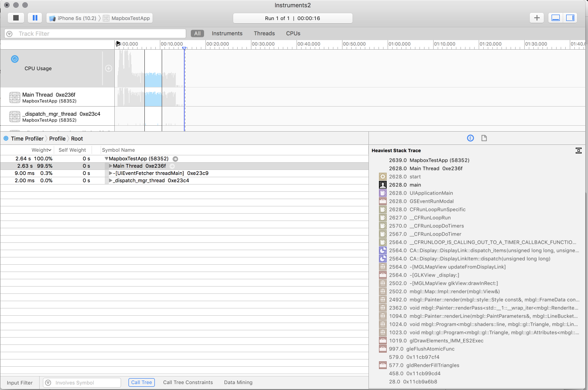Click the Extended Detail info icon
The image size is (588, 390).
tap(470, 138)
